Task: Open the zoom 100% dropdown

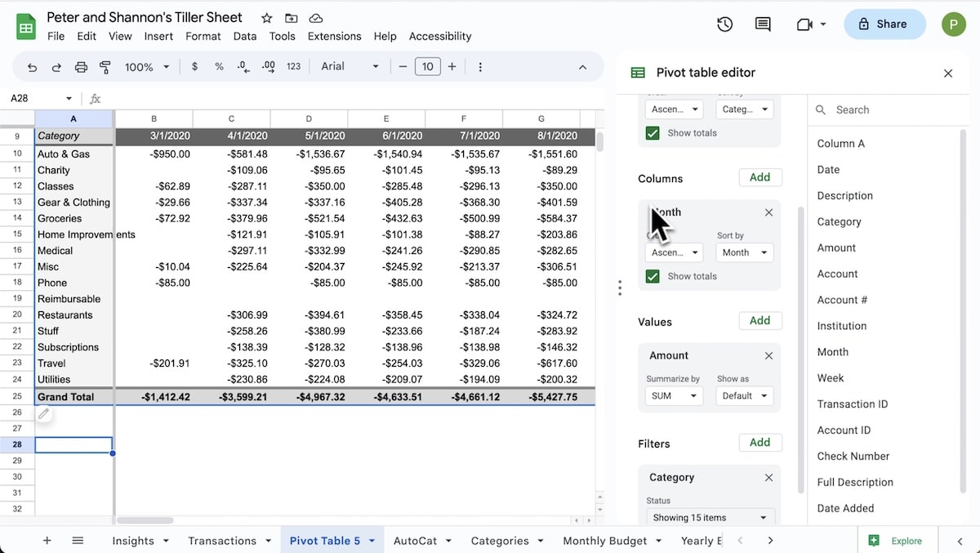Action: [x=147, y=67]
